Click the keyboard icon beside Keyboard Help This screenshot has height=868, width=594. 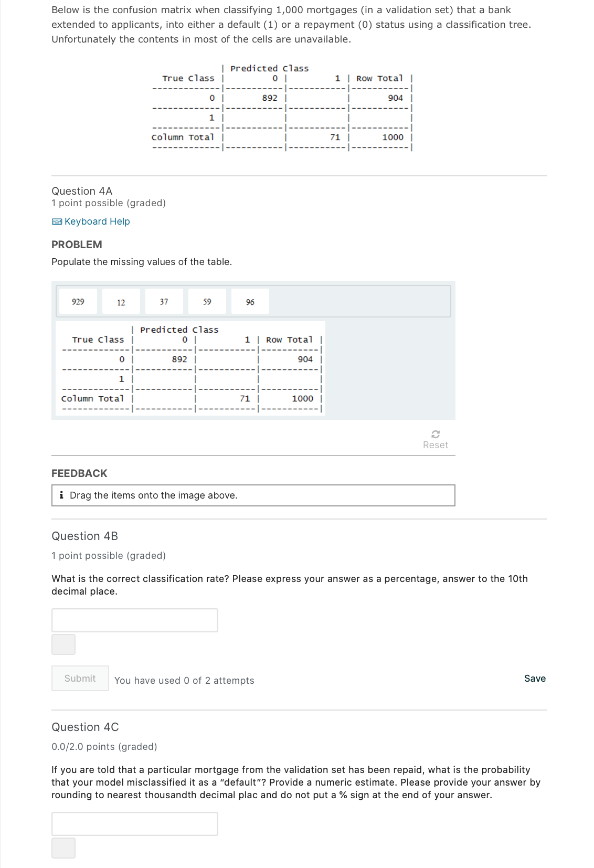point(58,221)
